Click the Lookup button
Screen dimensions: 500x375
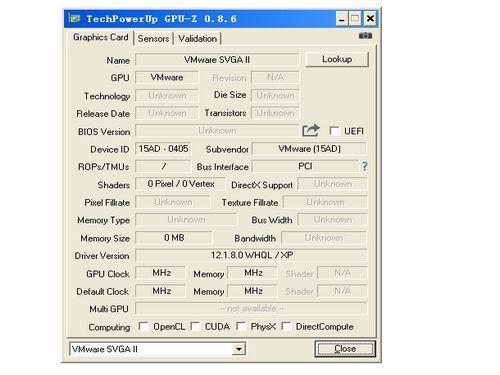[337, 59]
